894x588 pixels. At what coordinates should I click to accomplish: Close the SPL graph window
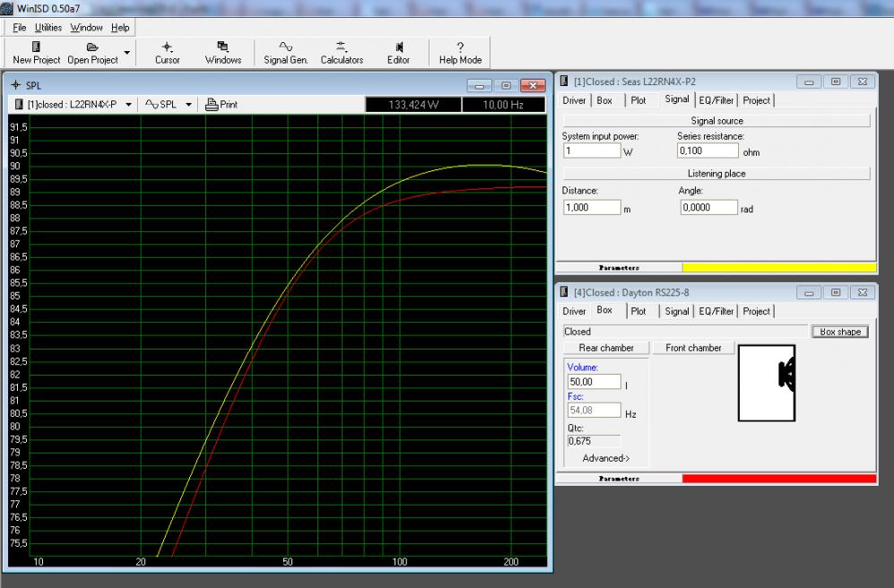coord(534,85)
